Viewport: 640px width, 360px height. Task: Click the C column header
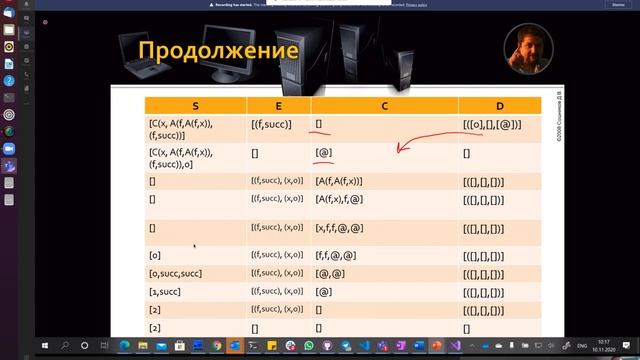pyautogui.click(x=384, y=106)
